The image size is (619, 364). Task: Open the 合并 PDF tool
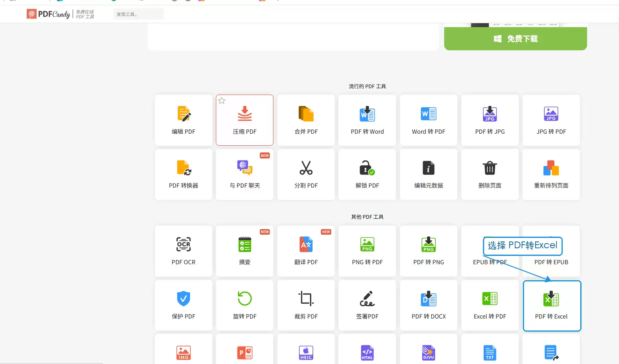(x=306, y=120)
